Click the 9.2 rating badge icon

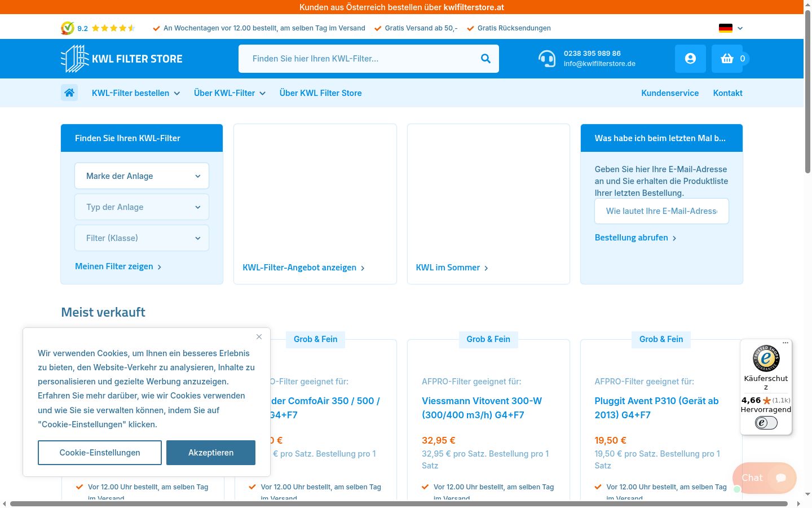point(68,28)
